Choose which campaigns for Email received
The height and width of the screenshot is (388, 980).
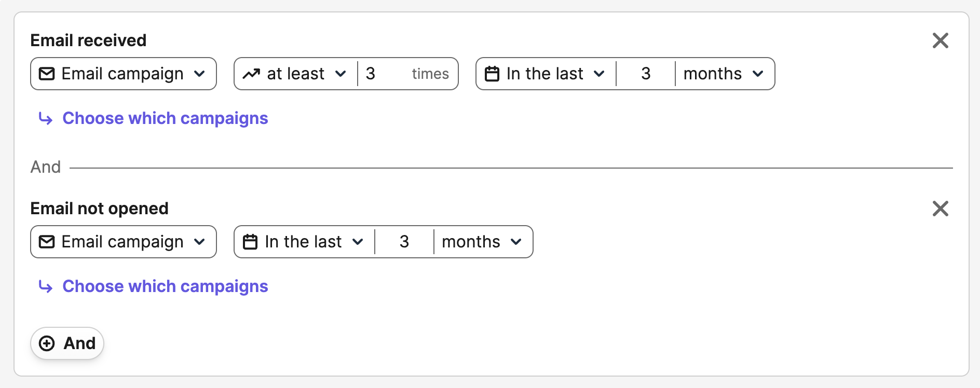tap(165, 118)
